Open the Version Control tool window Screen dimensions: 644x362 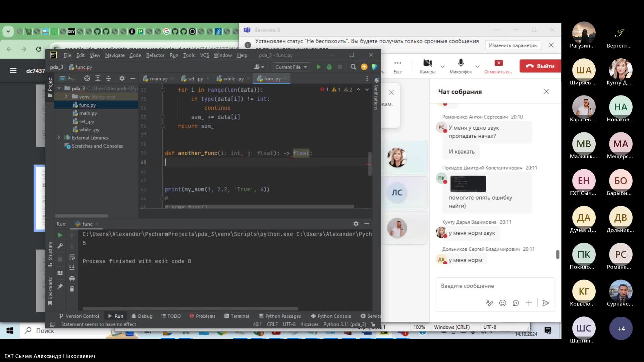(x=79, y=316)
